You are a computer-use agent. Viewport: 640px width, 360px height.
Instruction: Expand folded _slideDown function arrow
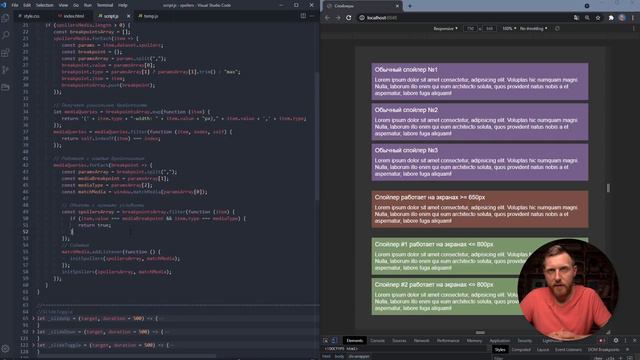click(33, 332)
